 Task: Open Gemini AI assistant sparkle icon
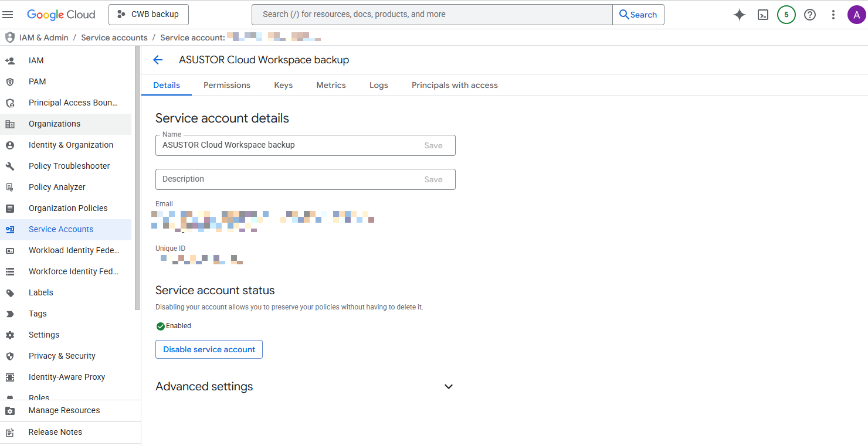pyautogui.click(x=740, y=15)
